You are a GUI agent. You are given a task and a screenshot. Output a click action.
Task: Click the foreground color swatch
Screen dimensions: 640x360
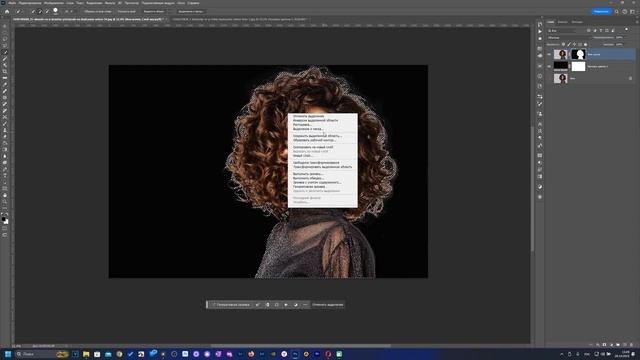(4, 219)
